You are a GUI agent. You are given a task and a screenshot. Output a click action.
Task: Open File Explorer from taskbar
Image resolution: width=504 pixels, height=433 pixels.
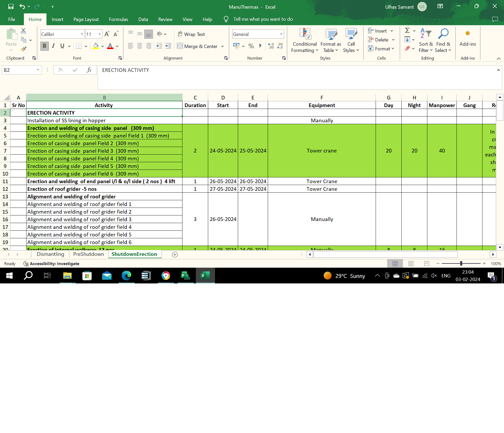pos(67,276)
